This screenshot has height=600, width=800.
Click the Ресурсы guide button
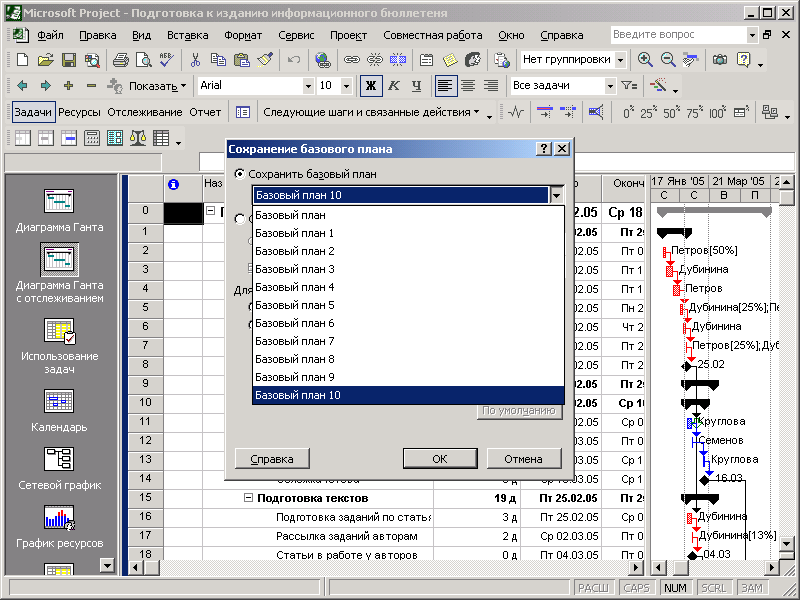[79, 112]
